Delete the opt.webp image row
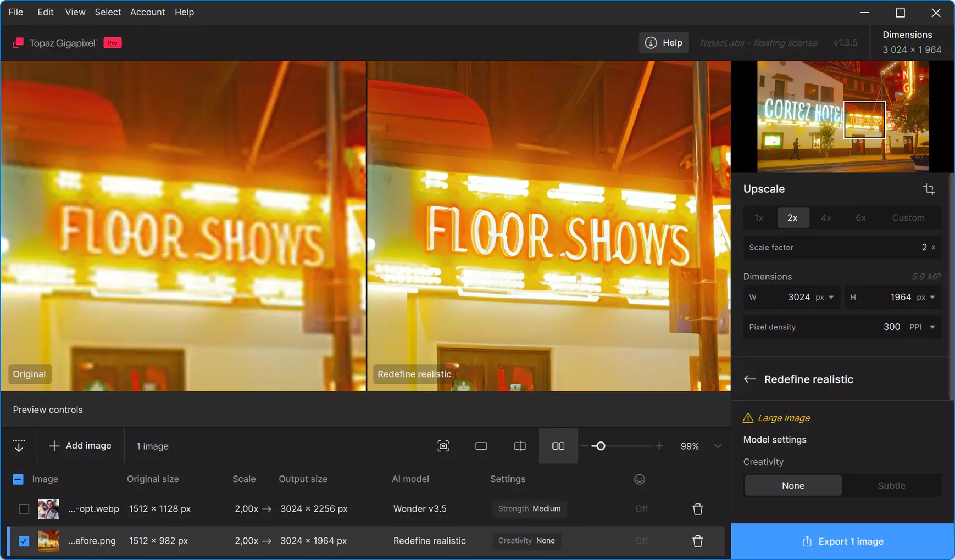 (x=698, y=509)
